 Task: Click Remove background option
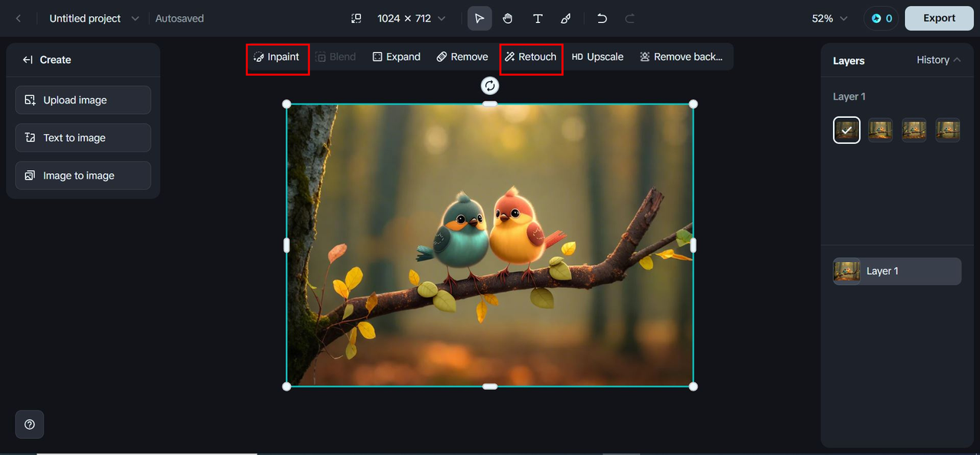(x=681, y=57)
